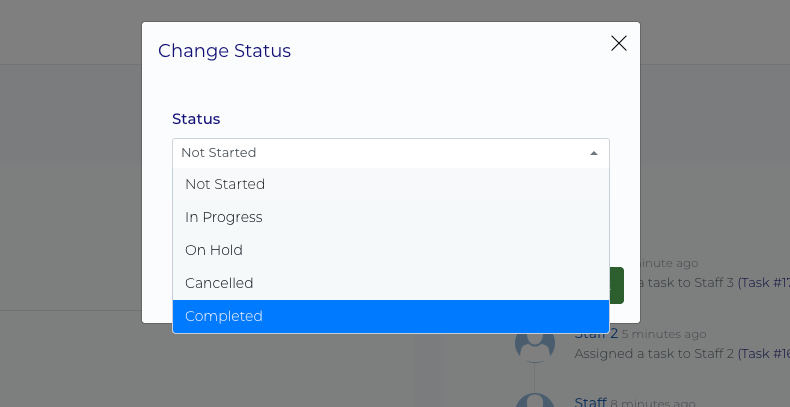The height and width of the screenshot is (407, 790).
Task: Open the Staff 2 profile link
Action: (x=596, y=334)
